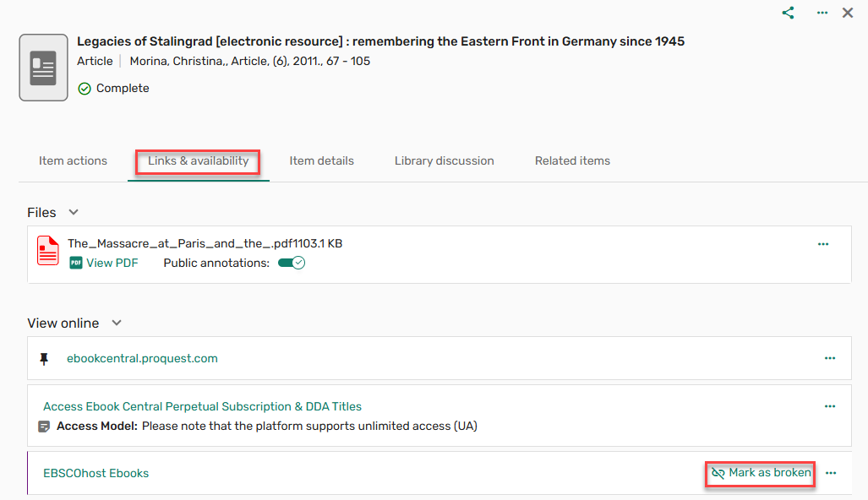Image resolution: width=868 pixels, height=500 pixels.
Task: Open the ebookcentral.proquest.com link
Action: (x=142, y=358)
